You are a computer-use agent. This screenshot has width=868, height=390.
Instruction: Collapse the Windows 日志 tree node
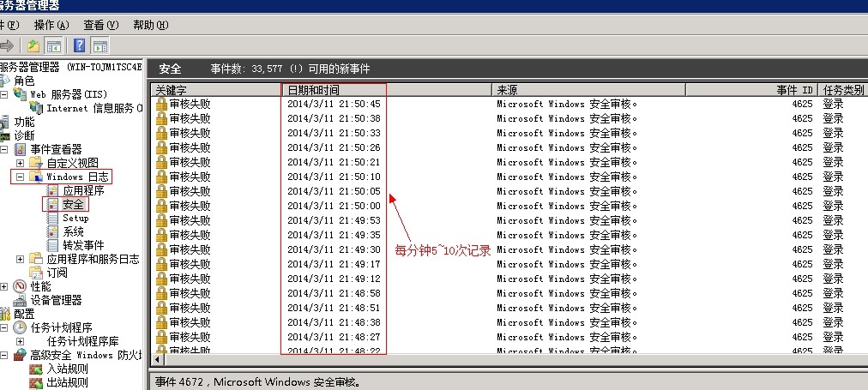pos(20,177)
